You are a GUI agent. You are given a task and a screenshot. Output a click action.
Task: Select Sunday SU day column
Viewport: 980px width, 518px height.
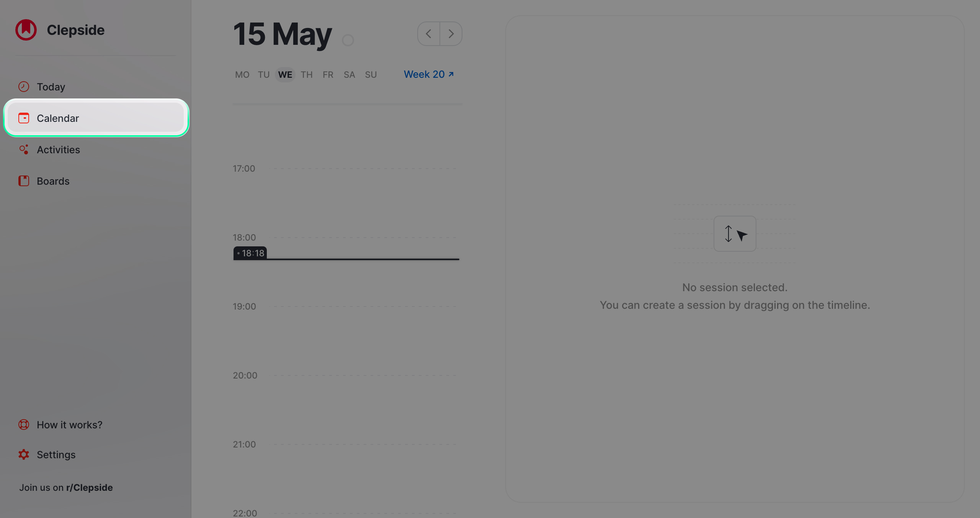[x=369, y=73]
